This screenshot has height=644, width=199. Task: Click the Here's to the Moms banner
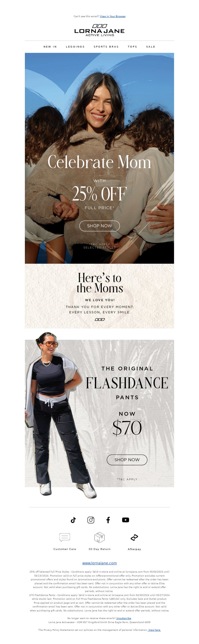click(99, 296)
